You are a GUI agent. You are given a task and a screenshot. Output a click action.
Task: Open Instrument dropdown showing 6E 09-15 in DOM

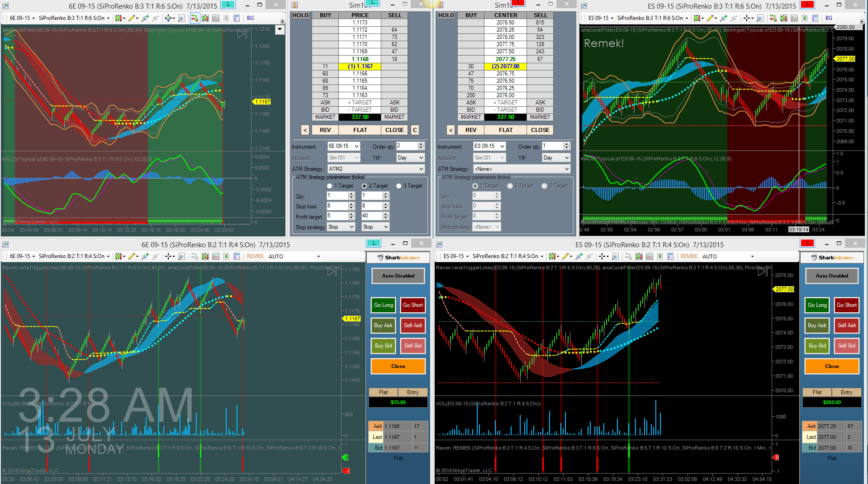pyautogui.click(x=344, y=146)
